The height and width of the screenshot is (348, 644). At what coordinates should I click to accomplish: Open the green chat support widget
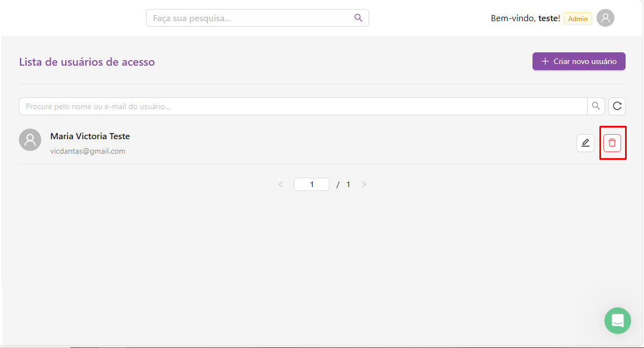[617, 321]
